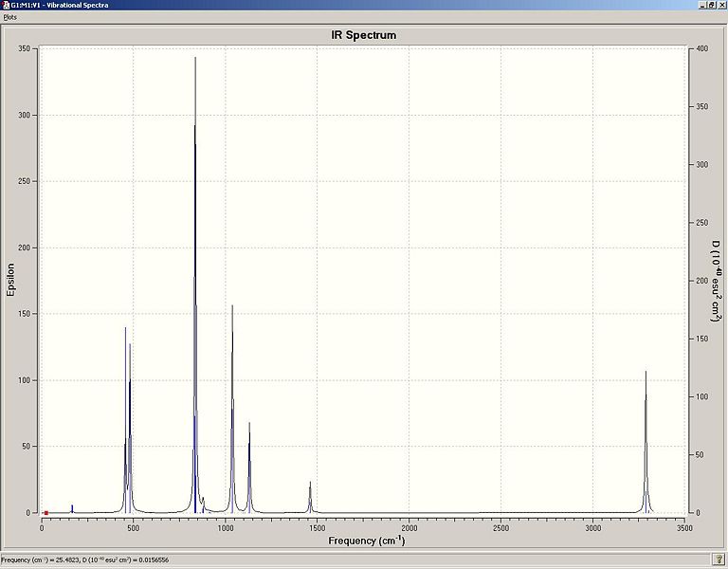Click the Frequency (cm-1) axis label
Screen dimensions: 728x569
point(366,541)
